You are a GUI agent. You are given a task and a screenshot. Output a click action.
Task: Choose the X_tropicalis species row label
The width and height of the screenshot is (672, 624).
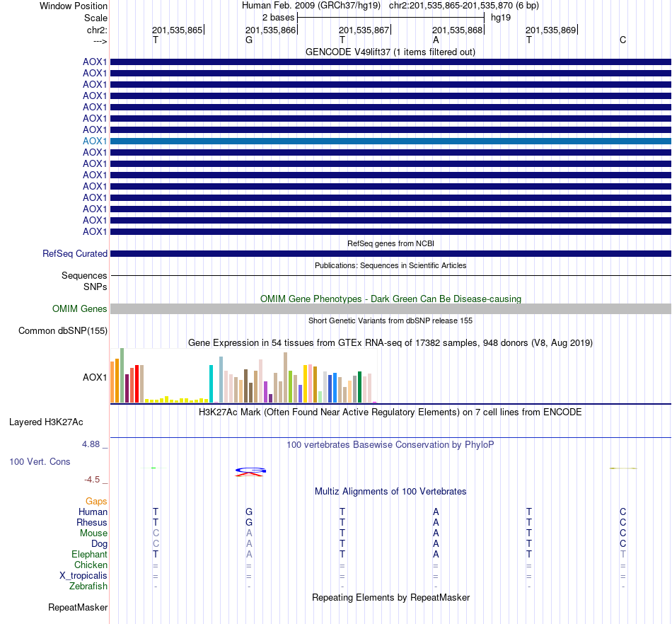83,576
